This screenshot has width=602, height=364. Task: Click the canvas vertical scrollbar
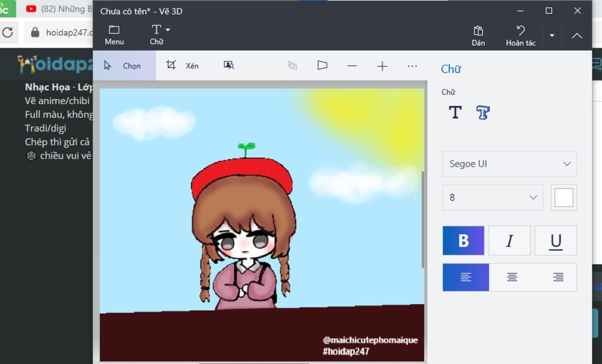click(423, 220)
